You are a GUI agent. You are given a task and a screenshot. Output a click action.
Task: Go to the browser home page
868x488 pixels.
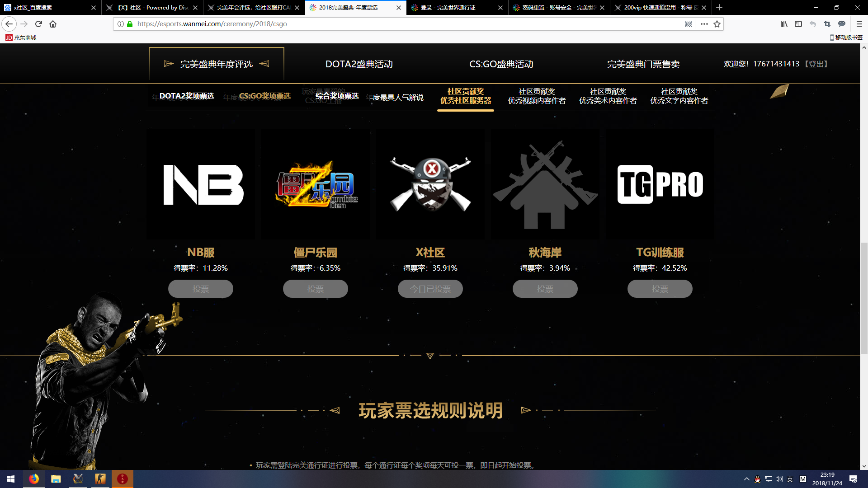coord(53,24)
